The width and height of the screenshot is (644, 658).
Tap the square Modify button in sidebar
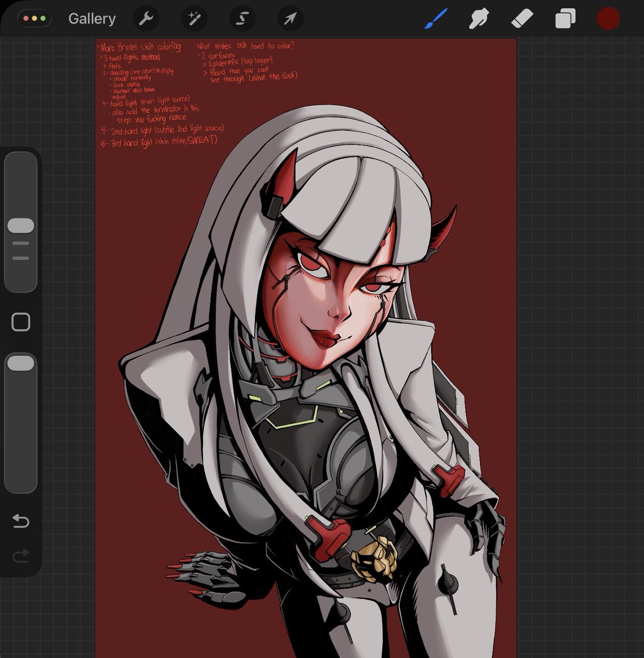click(21, 322)
